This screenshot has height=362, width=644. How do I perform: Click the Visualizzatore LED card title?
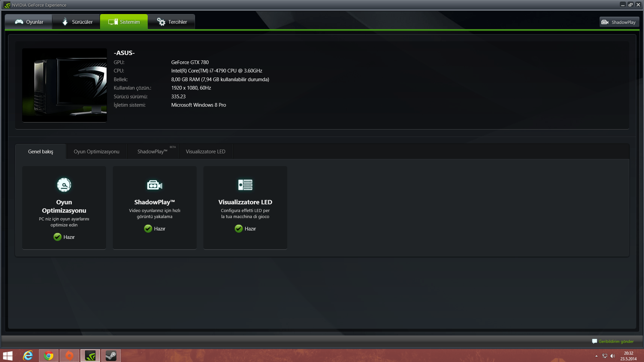click(x=245, y=202)
